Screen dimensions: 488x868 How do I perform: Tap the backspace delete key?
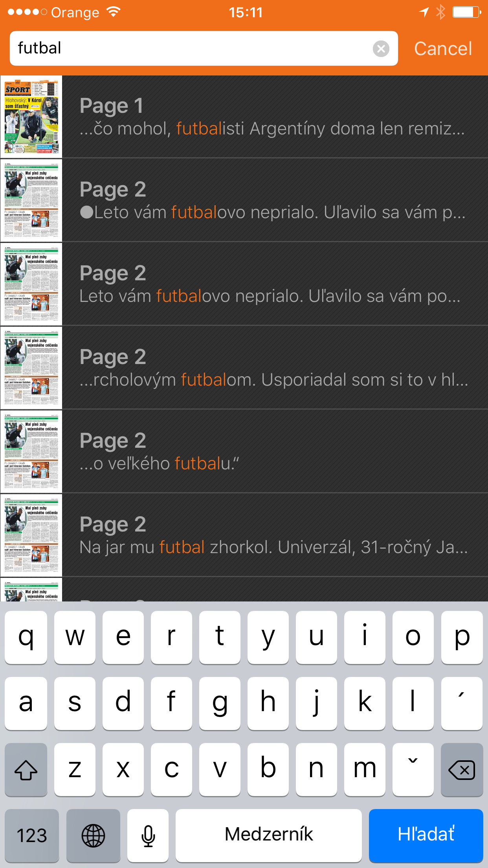tap(462, 769)
